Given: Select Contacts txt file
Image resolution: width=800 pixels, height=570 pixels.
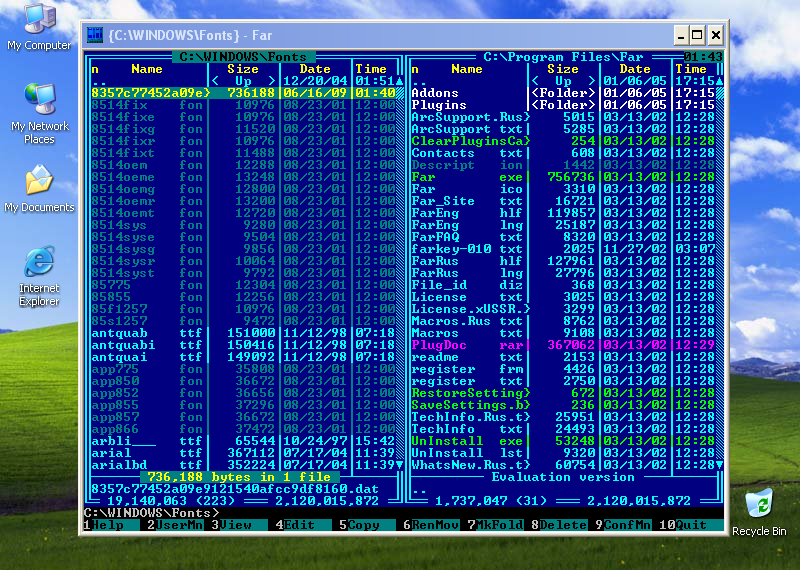Looking at the screenshot, I should tap(563, 153).
